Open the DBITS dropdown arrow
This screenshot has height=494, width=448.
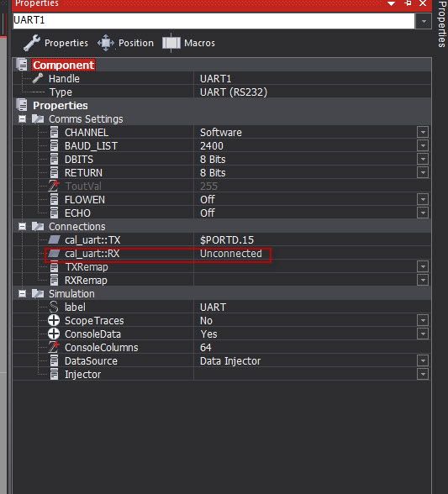[423, 160]
